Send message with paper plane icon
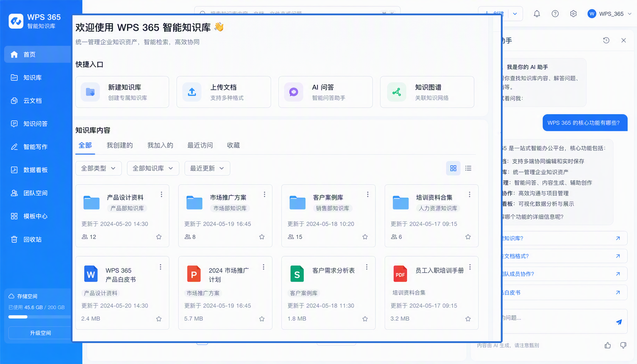 619,322
